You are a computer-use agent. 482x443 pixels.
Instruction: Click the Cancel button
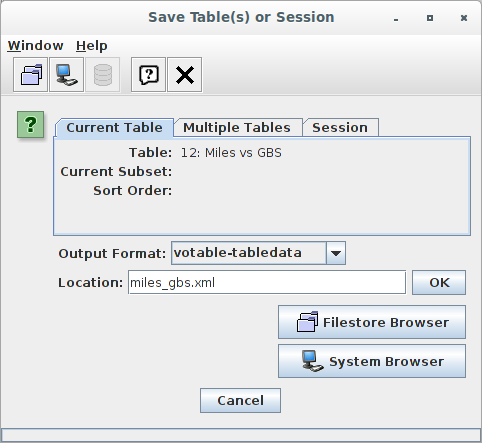[240, 400]
